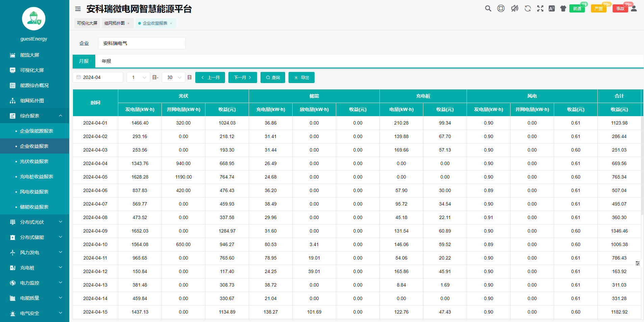This screenshot has height=322, width=644.
Task: Open the end day dropdown showing 30
Action: (x=174, y=77)
